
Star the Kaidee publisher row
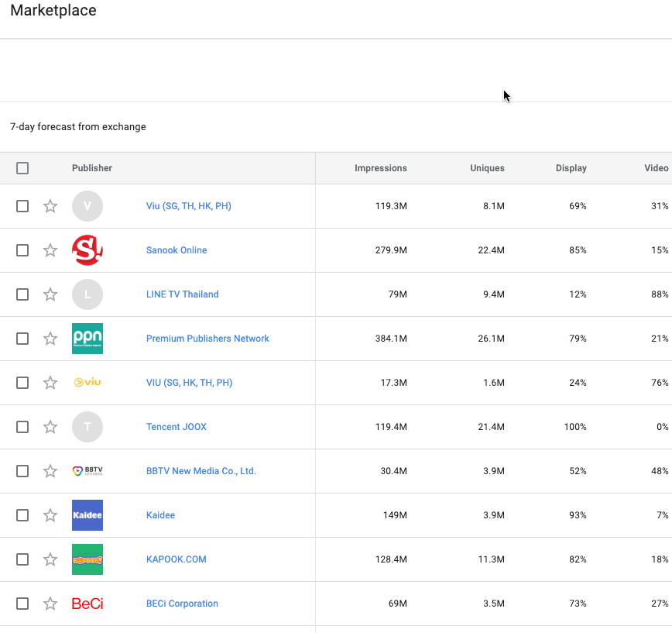(50, 515)
